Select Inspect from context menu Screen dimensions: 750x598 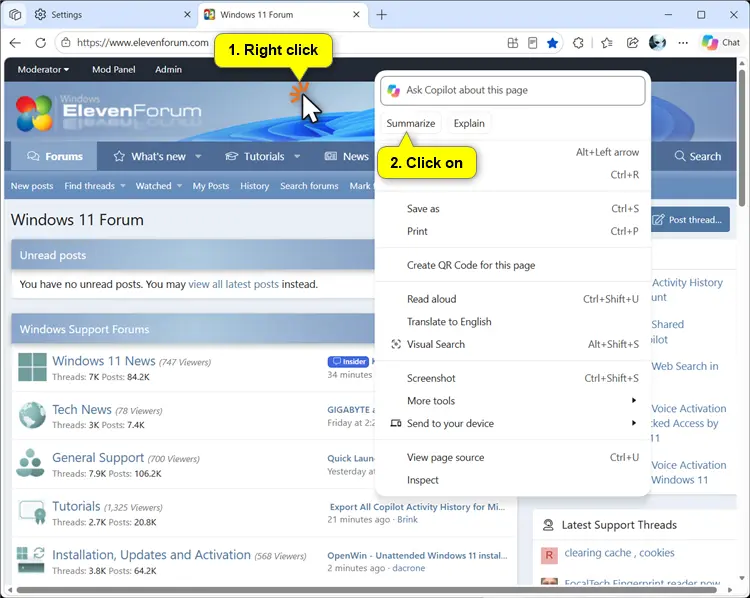tap(513, 480)
